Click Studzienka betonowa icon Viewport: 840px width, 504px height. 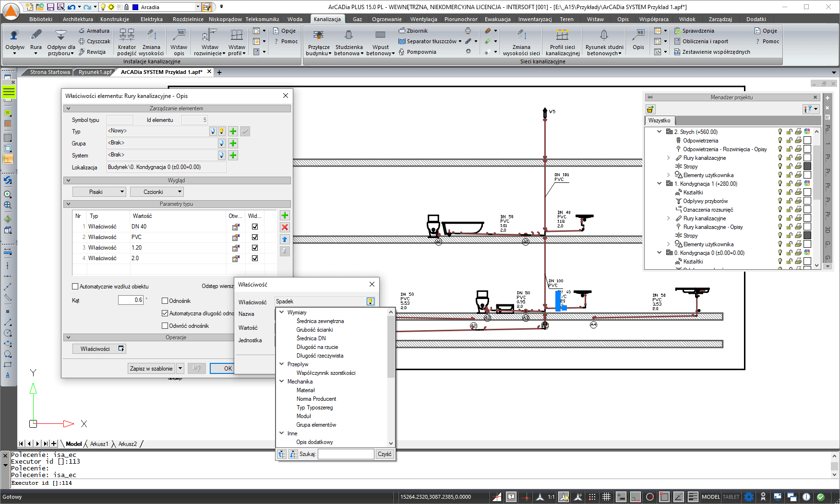[x=349, y=36]
